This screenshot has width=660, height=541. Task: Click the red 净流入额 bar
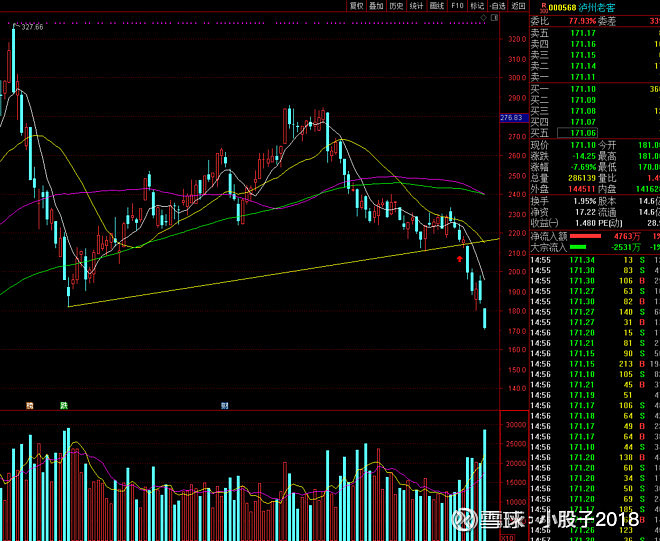coord(585,236)
